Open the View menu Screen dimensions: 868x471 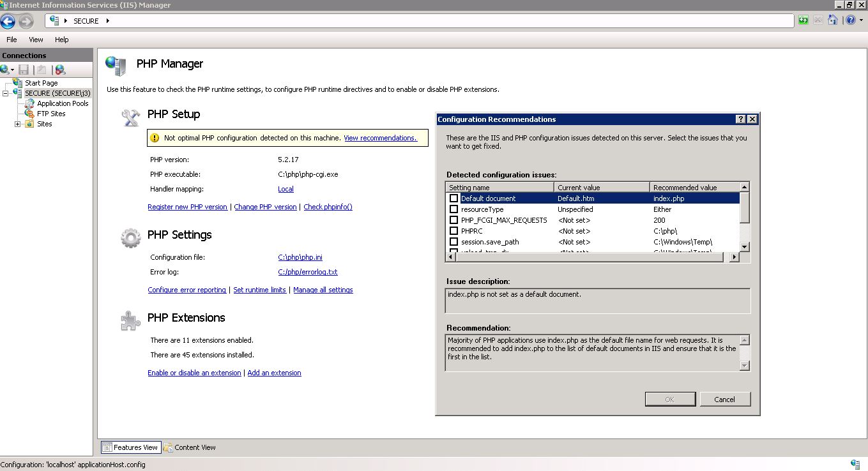[x=36, y=40]
